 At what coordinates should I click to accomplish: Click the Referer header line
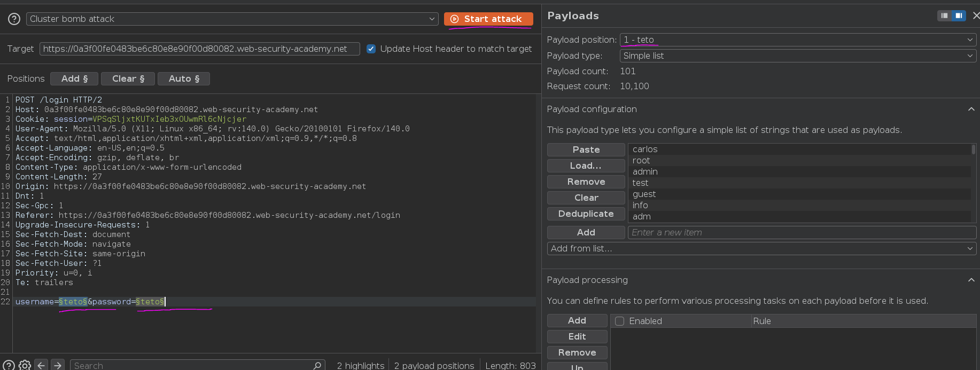208,216
